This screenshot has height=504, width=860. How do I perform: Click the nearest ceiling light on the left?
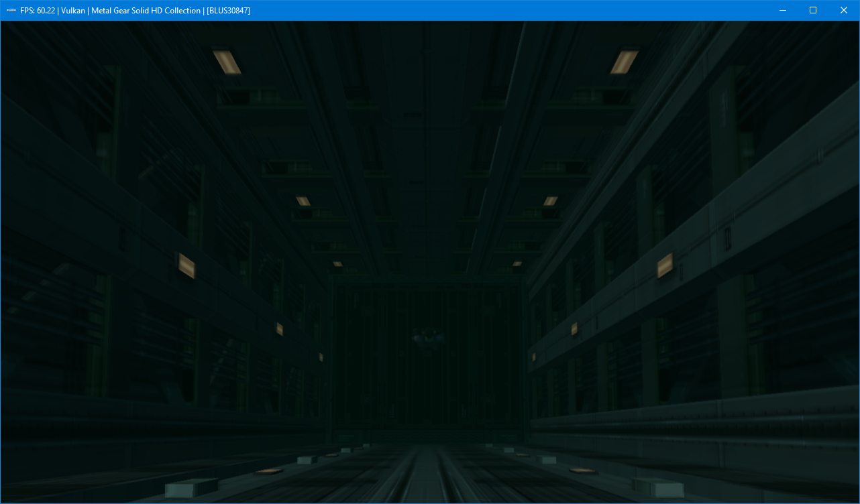click(x=227, y=62)
